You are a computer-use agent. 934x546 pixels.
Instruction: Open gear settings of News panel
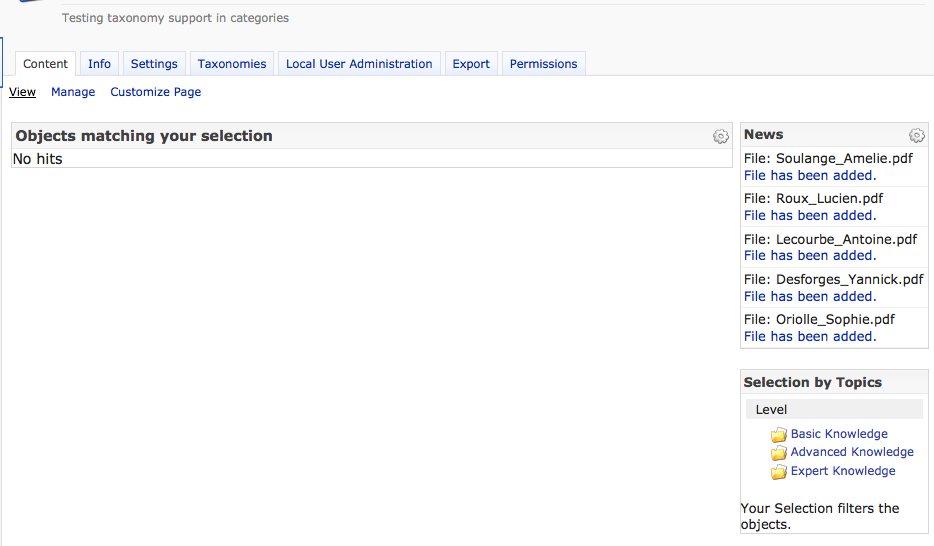[916, 136]
